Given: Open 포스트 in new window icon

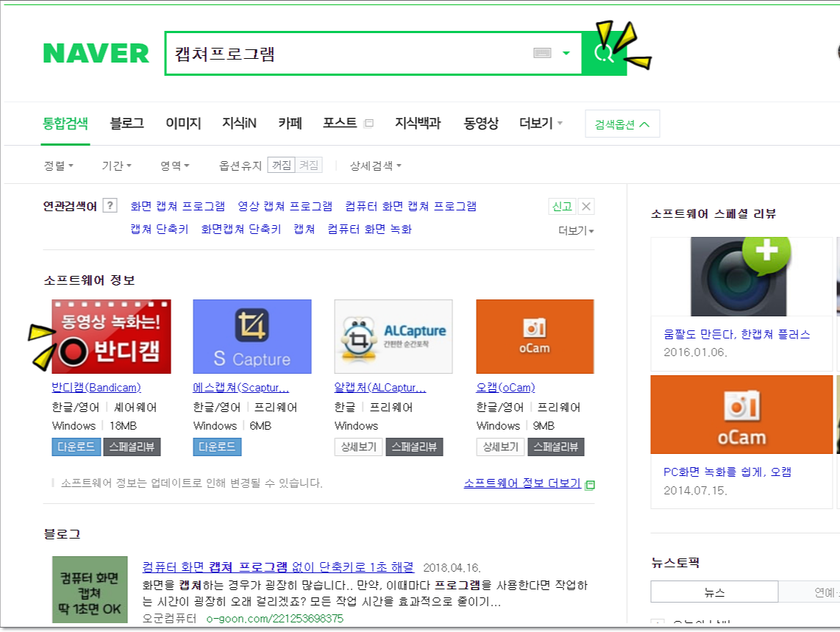Looking at the screenshot, I should [x=369, y=124].
